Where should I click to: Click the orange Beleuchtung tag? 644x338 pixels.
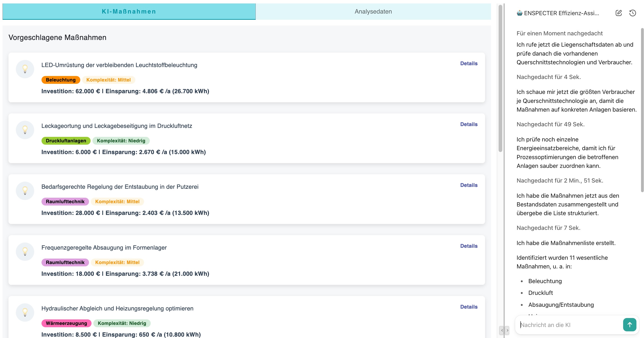pos(61,80)
